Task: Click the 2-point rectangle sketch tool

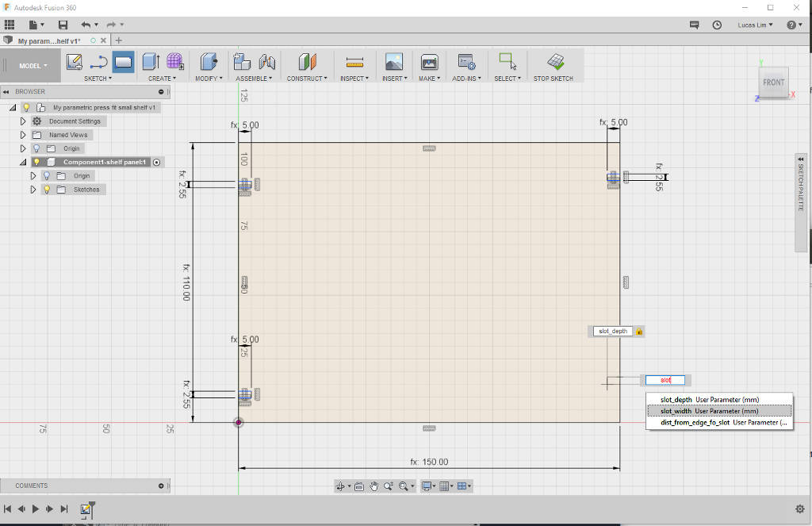Action: (123, 62)
